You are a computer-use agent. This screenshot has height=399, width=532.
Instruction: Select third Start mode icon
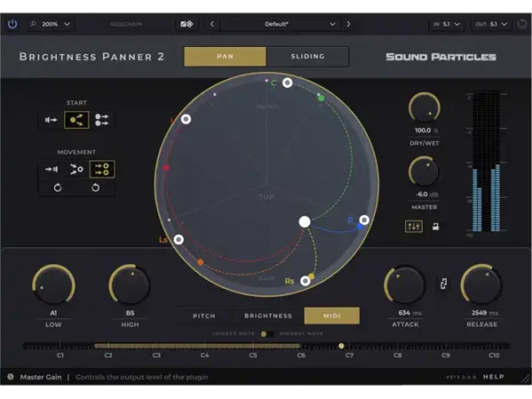pos(101,120)
